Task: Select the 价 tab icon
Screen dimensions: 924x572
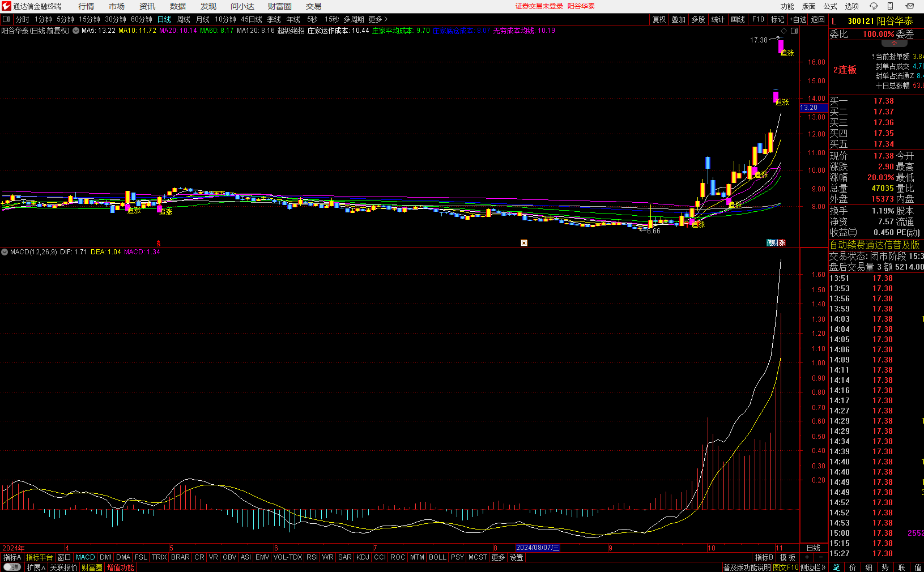Action: 853,567
